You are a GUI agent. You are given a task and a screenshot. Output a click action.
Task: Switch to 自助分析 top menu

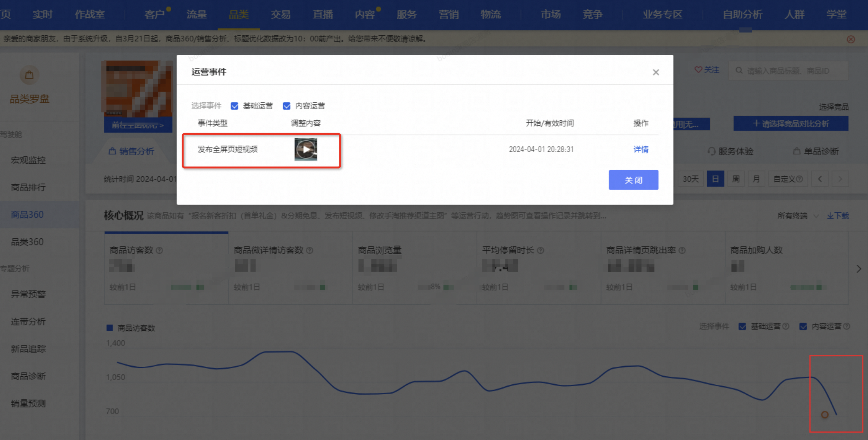tap(742, 14)
